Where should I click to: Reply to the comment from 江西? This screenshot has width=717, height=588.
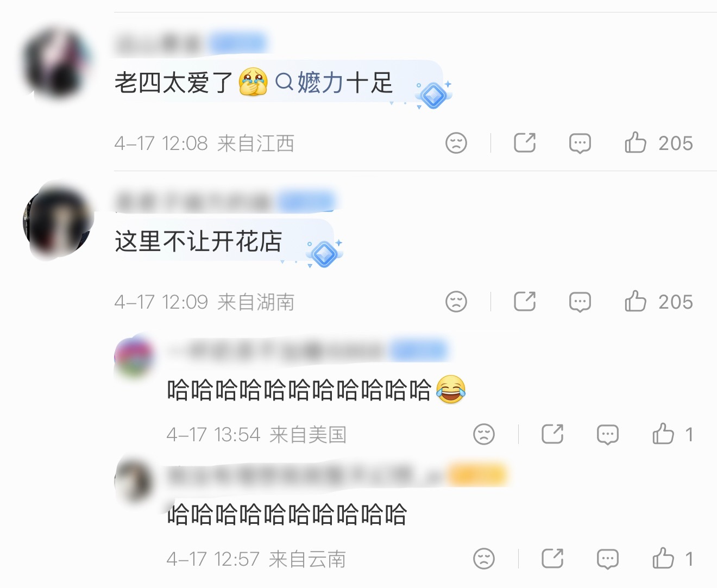coord(580,143)
